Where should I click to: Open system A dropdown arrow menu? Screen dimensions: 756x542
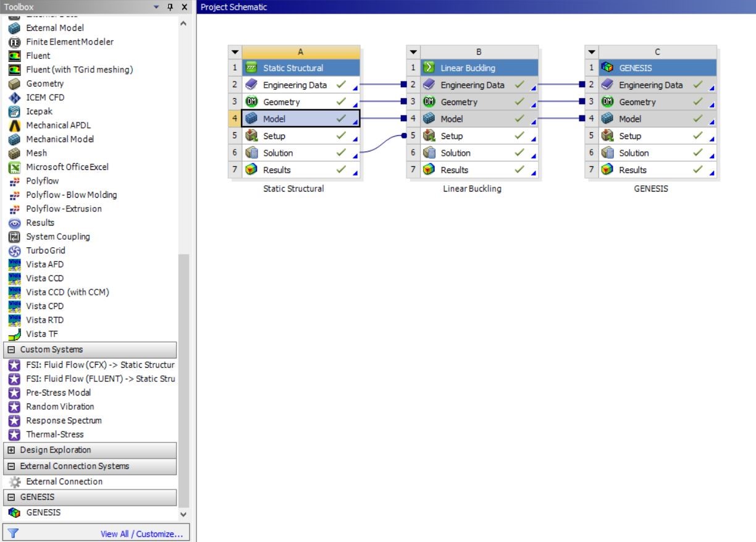tap(235, 52)
